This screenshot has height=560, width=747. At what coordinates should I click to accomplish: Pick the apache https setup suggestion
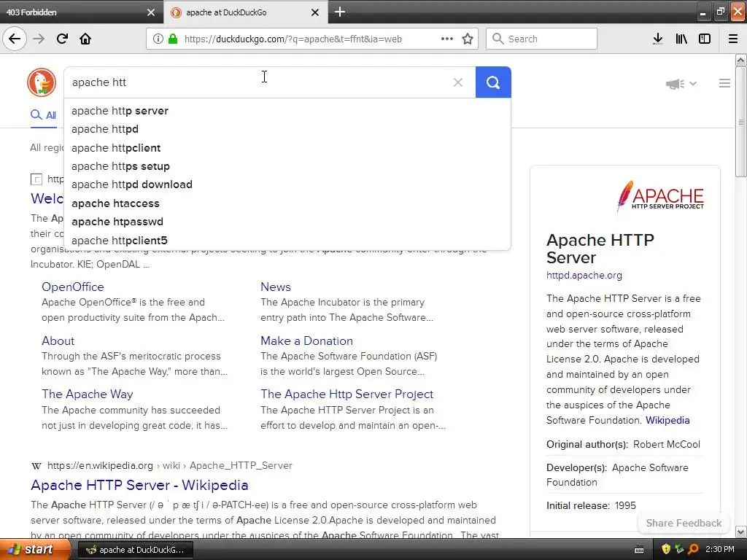pyautogui.click(x=287, y=166)
